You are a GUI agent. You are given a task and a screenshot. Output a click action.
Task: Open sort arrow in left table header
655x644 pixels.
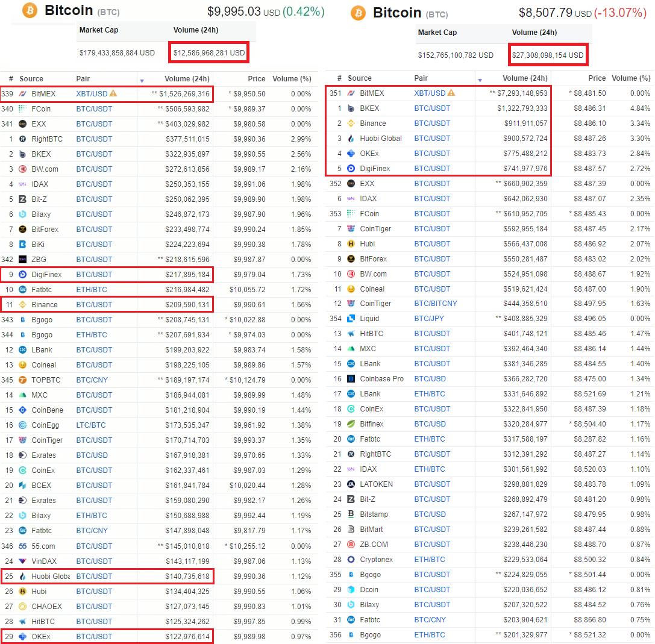pyautogui.click(x=142, y=81)
